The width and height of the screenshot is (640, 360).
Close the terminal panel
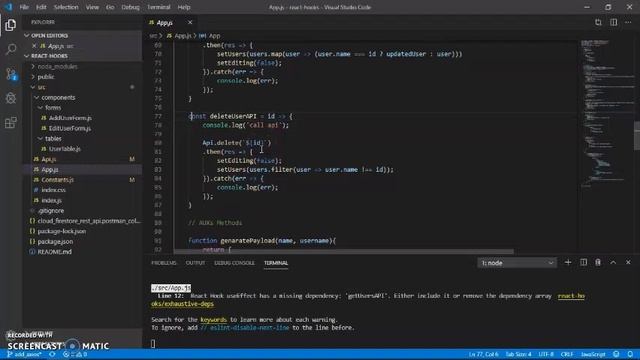pos(628,262)
